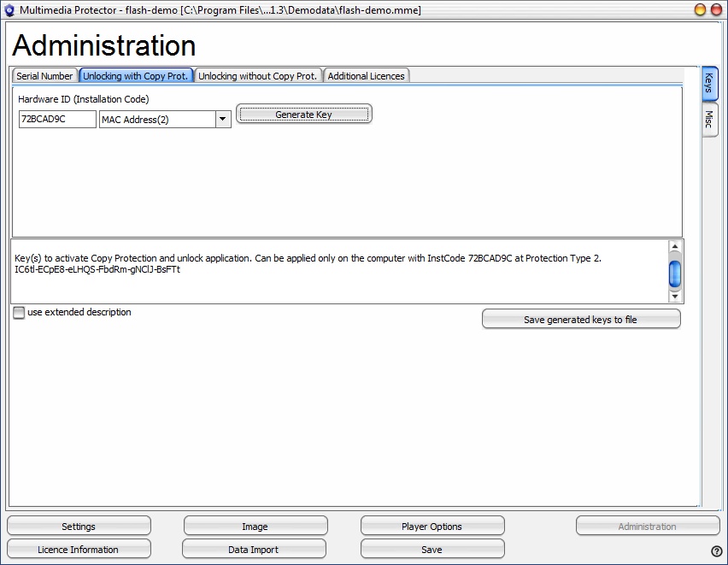Click the help question mark icon
Screen dimensions: 728x565
tap(716, 550)
